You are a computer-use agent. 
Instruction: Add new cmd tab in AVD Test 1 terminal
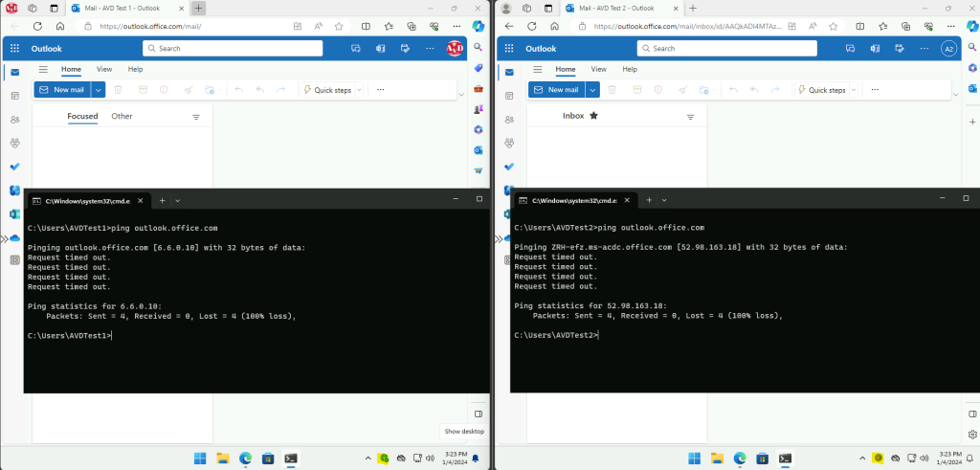click(162, 201)
